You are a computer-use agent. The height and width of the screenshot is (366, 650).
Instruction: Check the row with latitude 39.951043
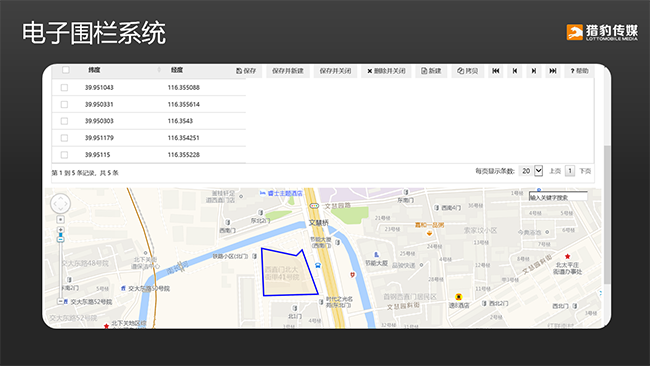pyautogui.click(x=64, y=87)
